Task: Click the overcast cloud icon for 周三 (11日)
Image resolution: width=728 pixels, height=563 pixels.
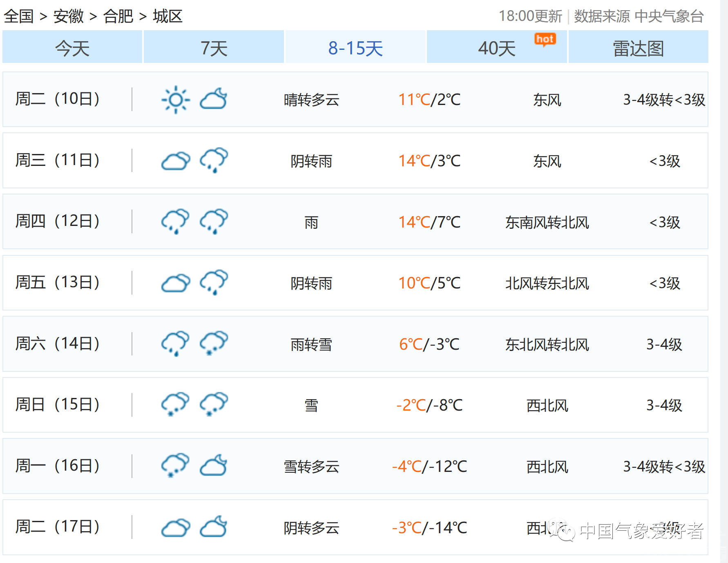Action: [x=176, y=161]
